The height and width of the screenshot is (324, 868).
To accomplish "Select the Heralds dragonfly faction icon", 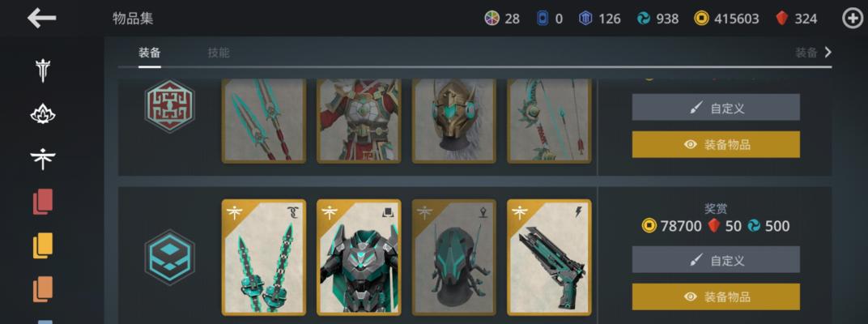I will (43, 159).
